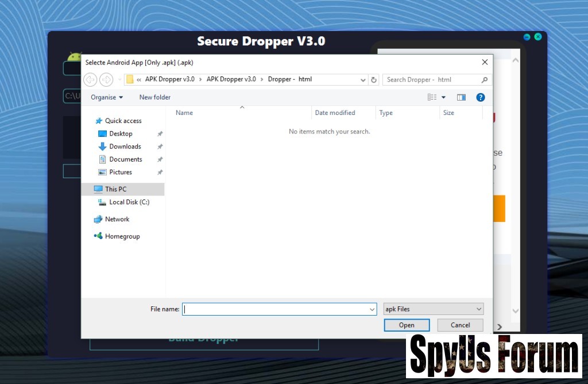Select Homegroup in the navigation pane
588x384 pixels.
(122, 236)
